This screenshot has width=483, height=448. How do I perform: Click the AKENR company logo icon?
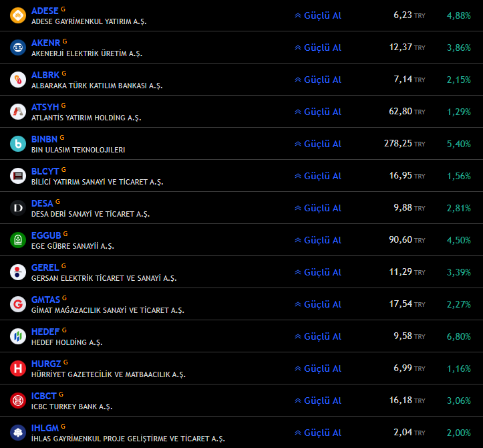(x=18, y=47)
